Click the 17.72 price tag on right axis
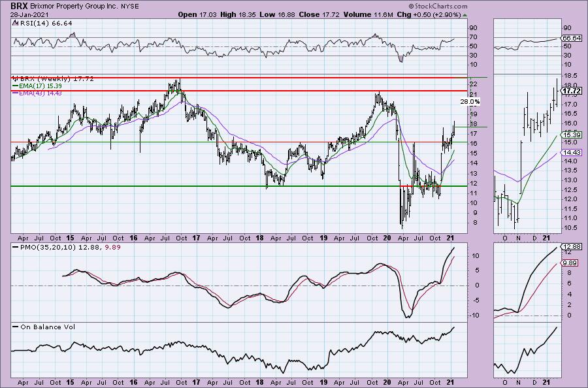The width and height of the screenshot is (588, 388). pyautogui.click(x=572, y=91)
